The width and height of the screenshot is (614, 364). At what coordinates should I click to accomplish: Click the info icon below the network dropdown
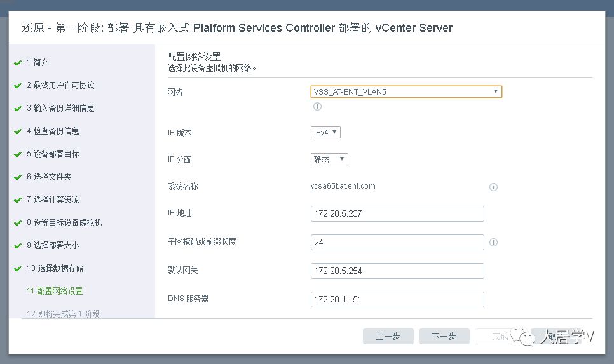[x=317, y=106]
